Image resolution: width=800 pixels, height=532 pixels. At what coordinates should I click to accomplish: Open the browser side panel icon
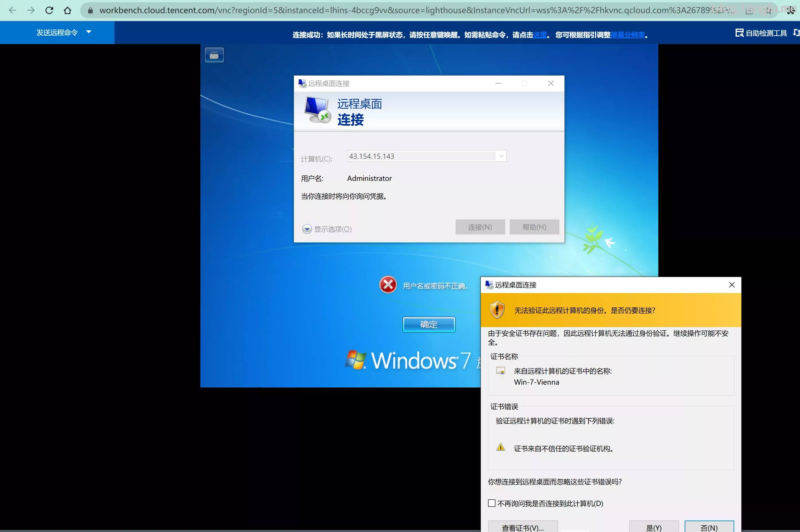[749, 10]
